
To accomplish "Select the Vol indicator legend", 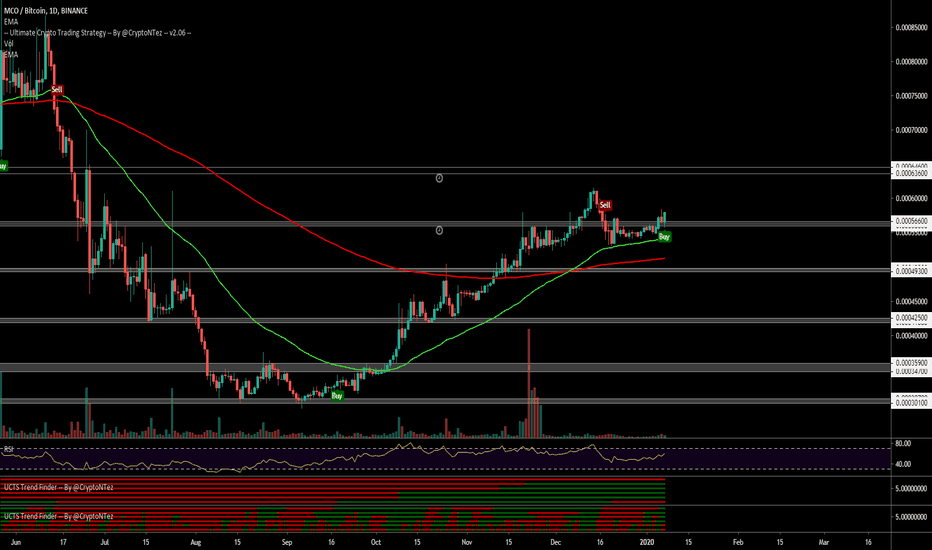I will pyautogui.click(x=8, y=43).
